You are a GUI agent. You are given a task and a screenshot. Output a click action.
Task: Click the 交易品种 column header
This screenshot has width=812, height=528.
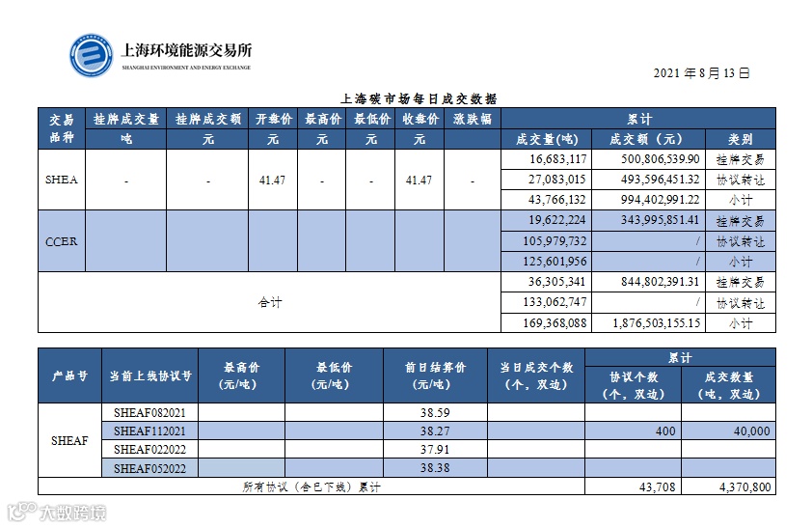(x=62, y=128)
